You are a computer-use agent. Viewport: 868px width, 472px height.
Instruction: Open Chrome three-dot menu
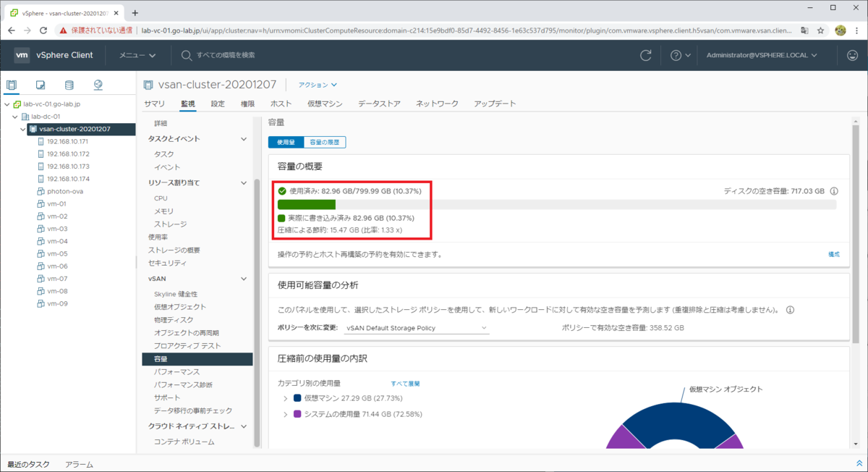[858, 30]
